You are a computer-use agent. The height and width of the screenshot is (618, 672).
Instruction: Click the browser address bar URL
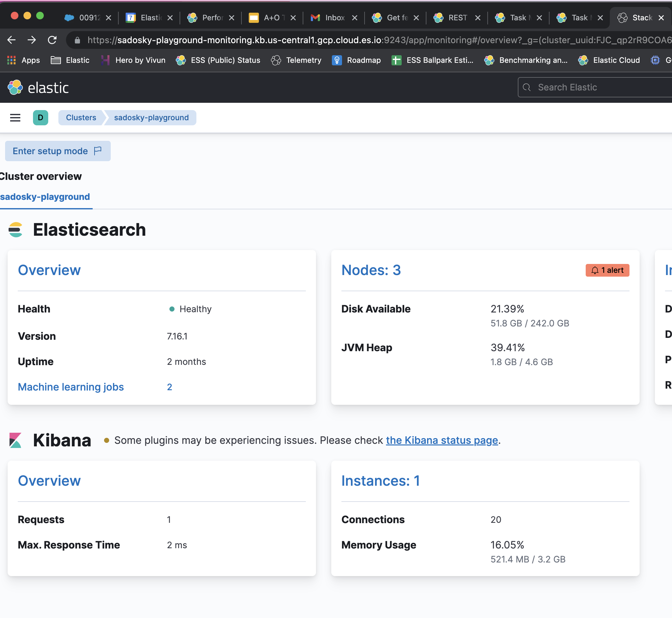pyautogui.click(x=379, y=40)
